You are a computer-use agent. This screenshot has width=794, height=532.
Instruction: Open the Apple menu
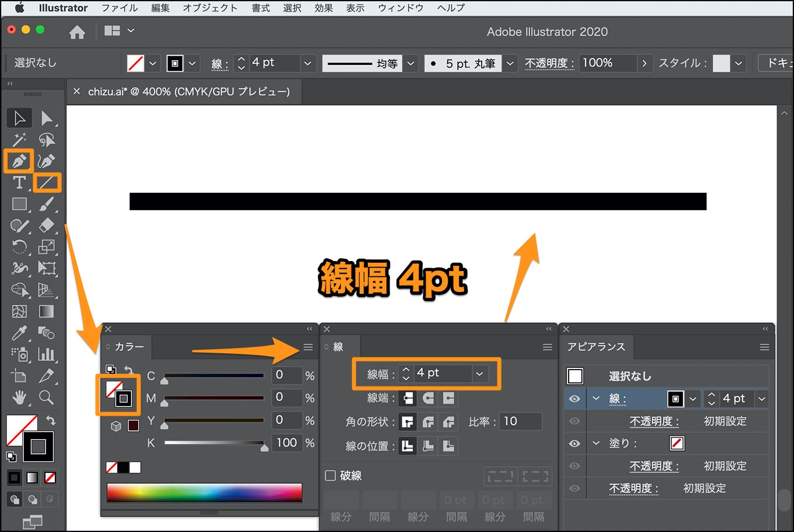tap(19, 8)
